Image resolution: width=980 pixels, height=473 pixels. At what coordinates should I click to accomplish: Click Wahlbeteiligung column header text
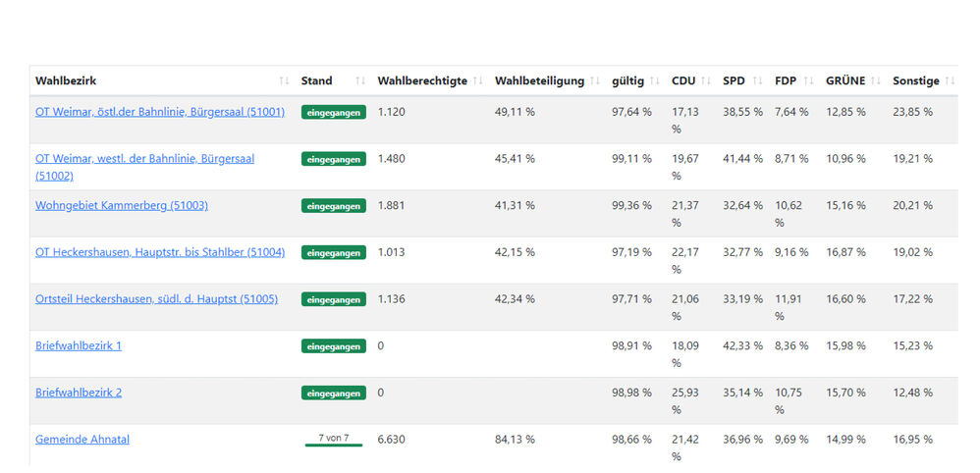(x=539, y=81)
